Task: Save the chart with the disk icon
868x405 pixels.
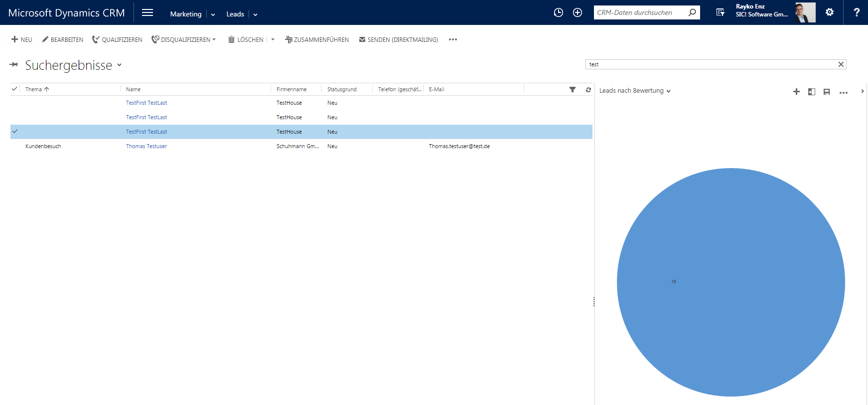Action: [x=827, y=92]
